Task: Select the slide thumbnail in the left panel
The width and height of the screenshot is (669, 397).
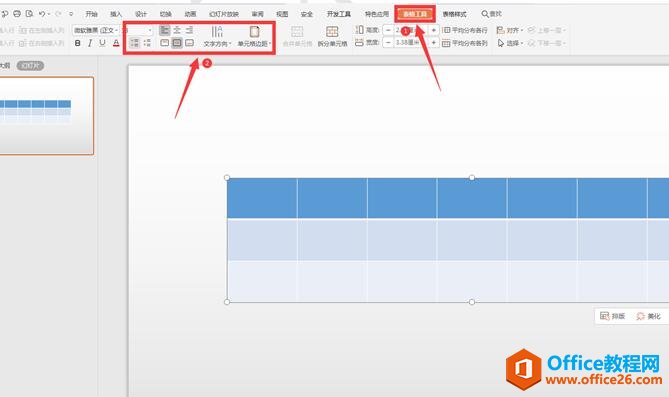Action: (46, 116)
